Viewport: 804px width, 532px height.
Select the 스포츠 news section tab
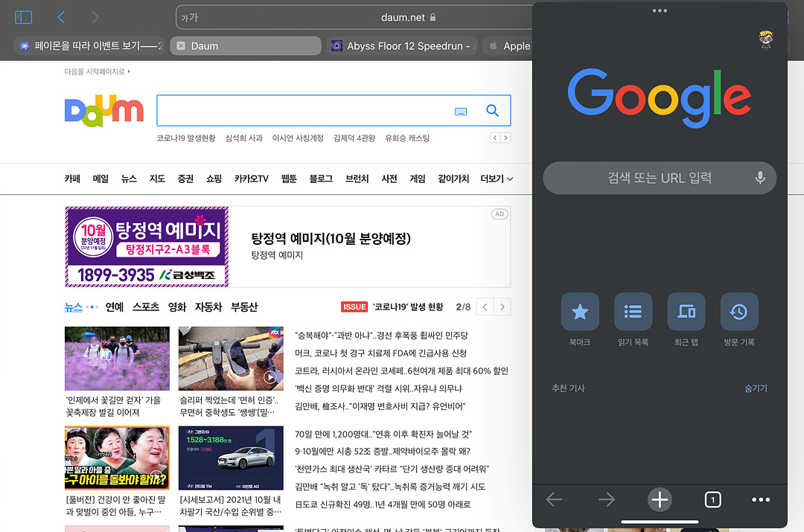pyautogui.click(x=146, y=307)
